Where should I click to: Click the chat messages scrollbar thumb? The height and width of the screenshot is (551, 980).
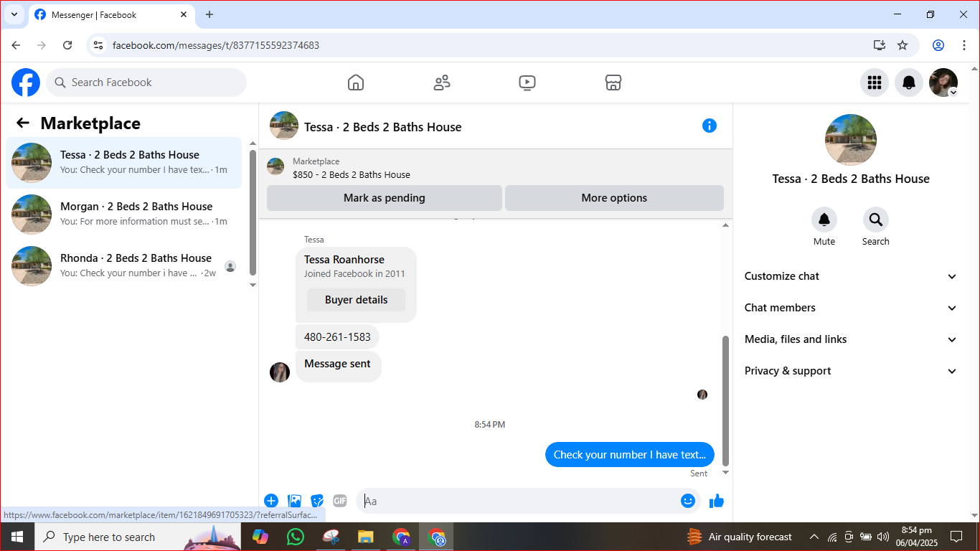coord(725,401)
